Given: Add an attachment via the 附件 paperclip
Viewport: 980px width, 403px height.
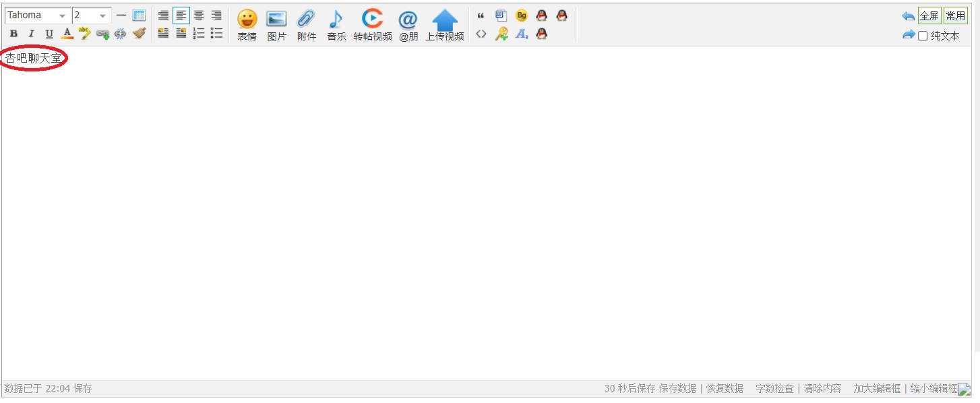Looking at the screenshot, I should pos(306,25).
